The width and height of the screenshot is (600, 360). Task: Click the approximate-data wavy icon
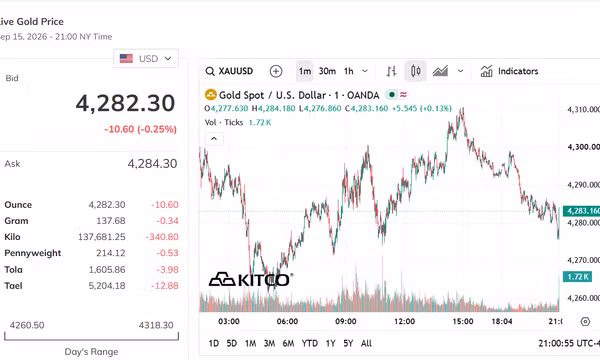click(403, 94)
